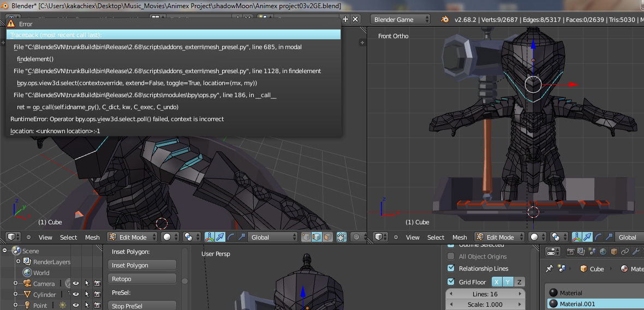The height and width of the screenshot is (310, 644).
Task: Open View menu in Front Ortho view header
Action: coord(413,237)
